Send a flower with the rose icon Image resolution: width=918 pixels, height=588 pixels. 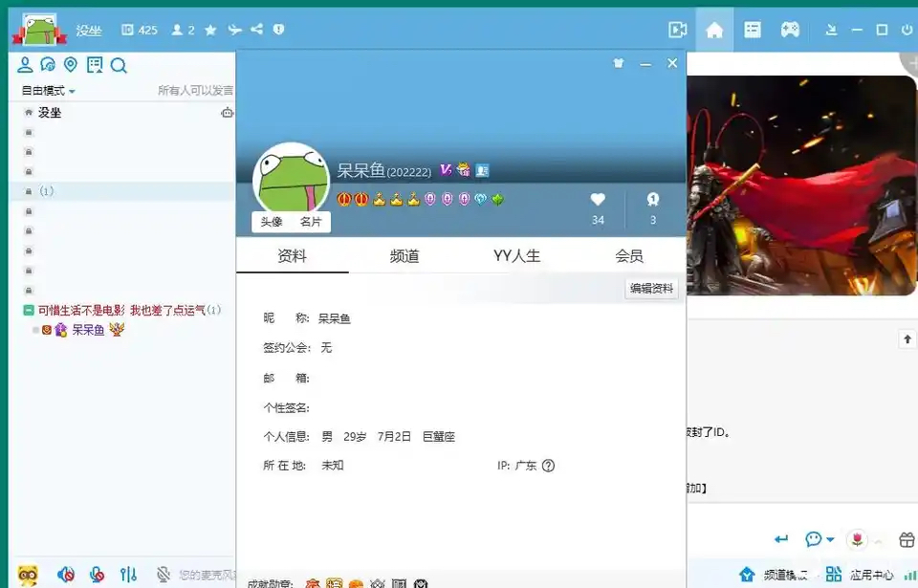857,539
